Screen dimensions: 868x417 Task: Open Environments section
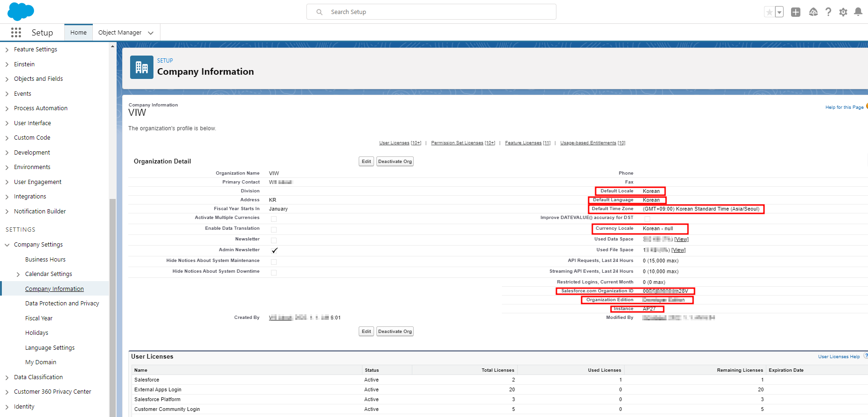pos(32,167)
